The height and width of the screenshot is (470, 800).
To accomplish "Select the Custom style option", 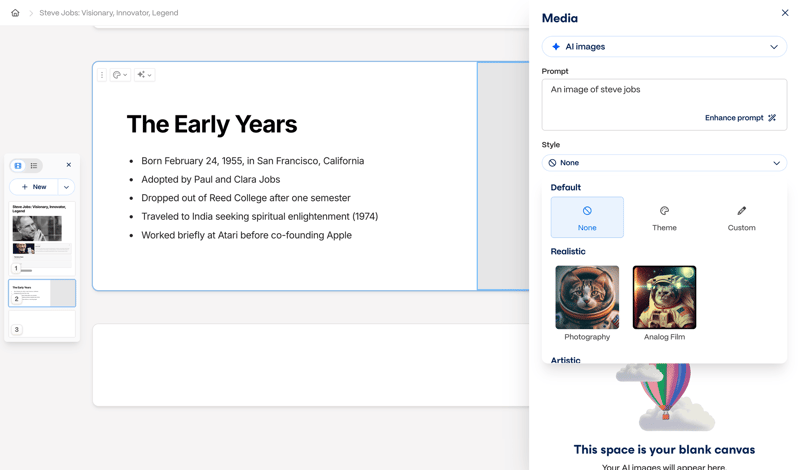I will click(741, 217).
